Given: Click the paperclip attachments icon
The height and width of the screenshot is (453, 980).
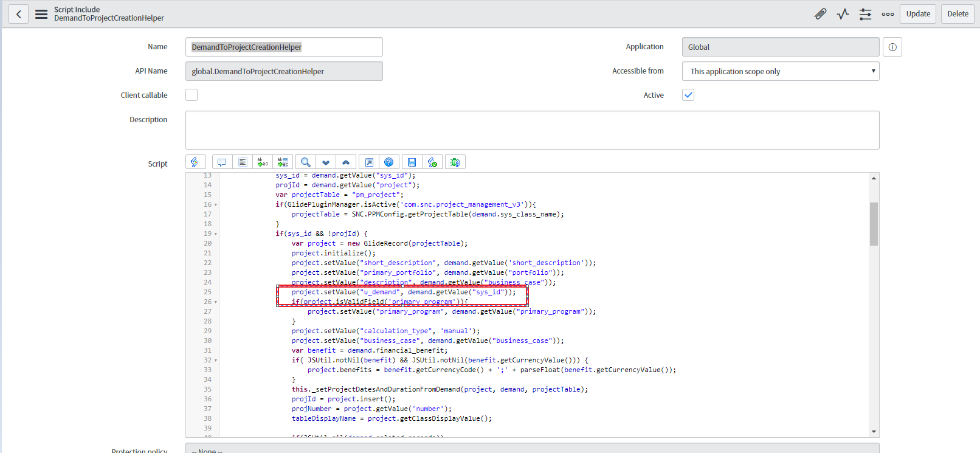Looking at the screenshot, I should 820,14.
